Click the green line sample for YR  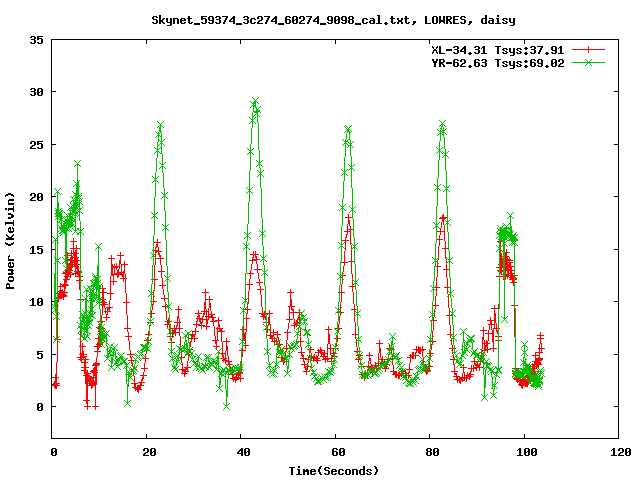(x=588, y=62)
